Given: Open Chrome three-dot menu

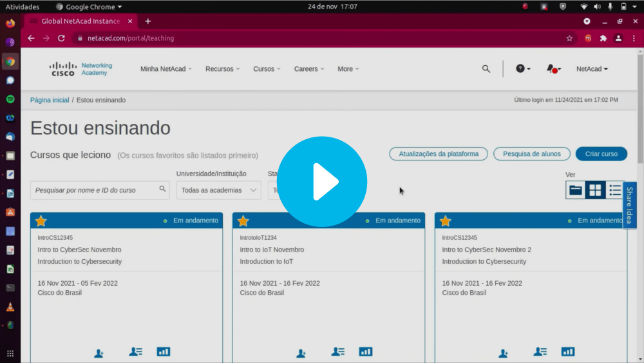Looking at the screenshot, I should click(x=634, y=38).
